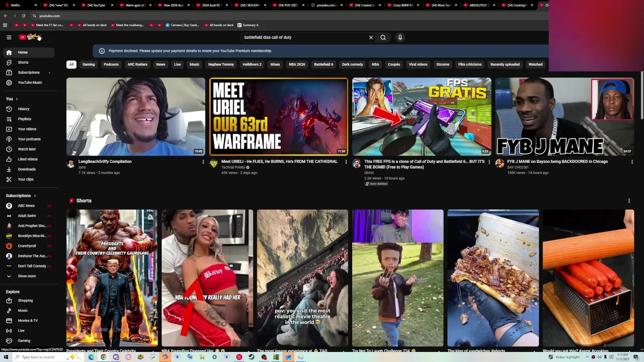
Task: Open the Don't Tell Comedy subscription channel
Action: [29, 266]
